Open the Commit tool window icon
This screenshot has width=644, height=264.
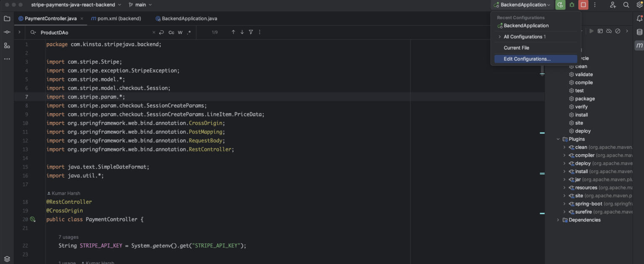[7, 32]
